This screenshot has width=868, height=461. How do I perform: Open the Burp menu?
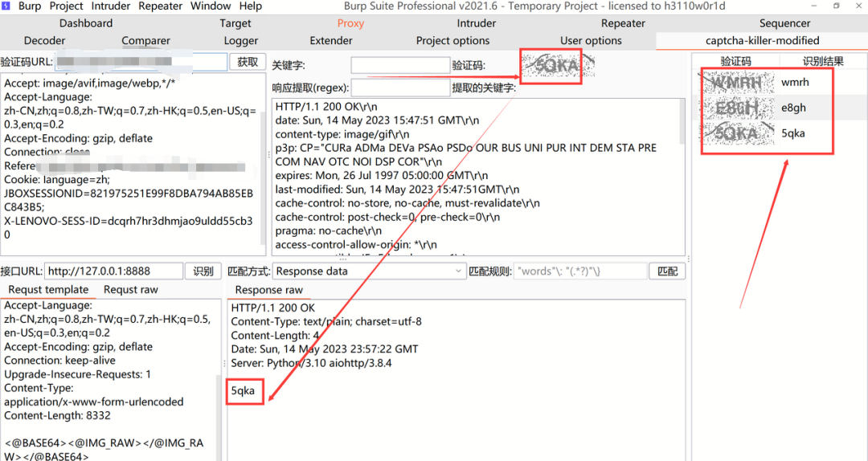click(x=30, y=6)
